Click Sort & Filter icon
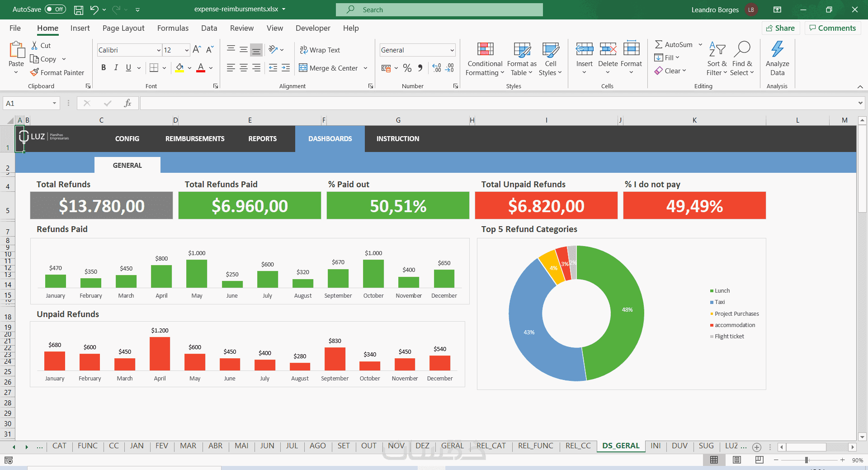This screenshot has height=470, width=868. [717, 49]
